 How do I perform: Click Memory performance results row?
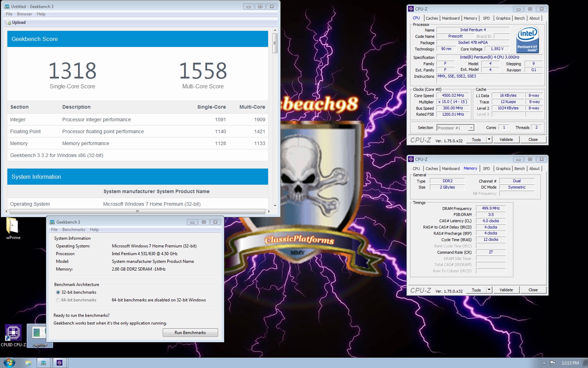point(138,143)
